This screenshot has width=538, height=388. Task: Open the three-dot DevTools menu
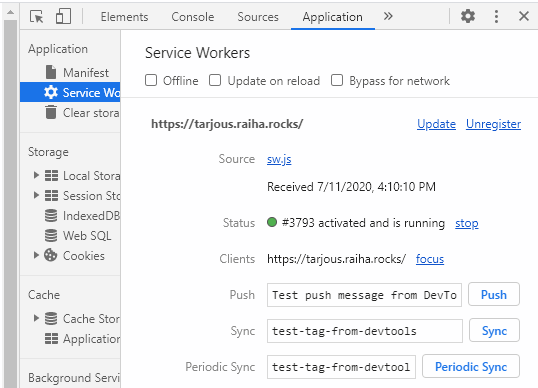(x=496, y=16)
